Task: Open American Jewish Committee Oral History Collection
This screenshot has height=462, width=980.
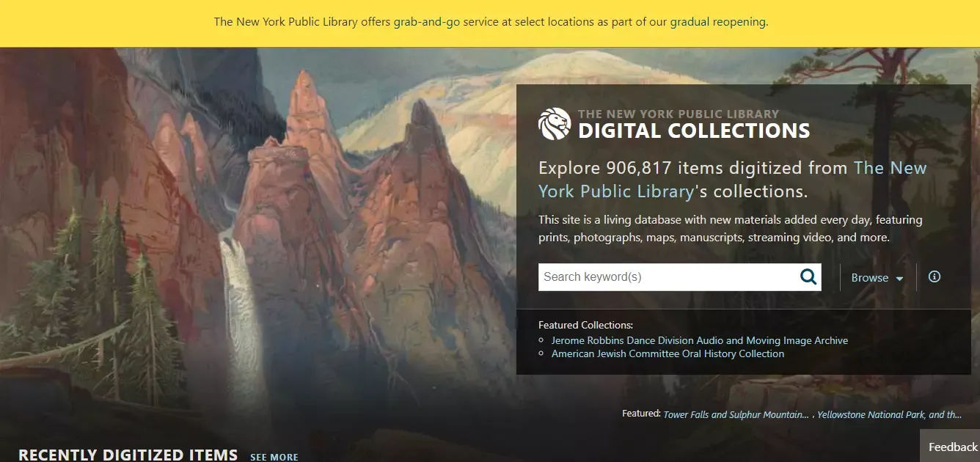Action: [x=668, y=353]
